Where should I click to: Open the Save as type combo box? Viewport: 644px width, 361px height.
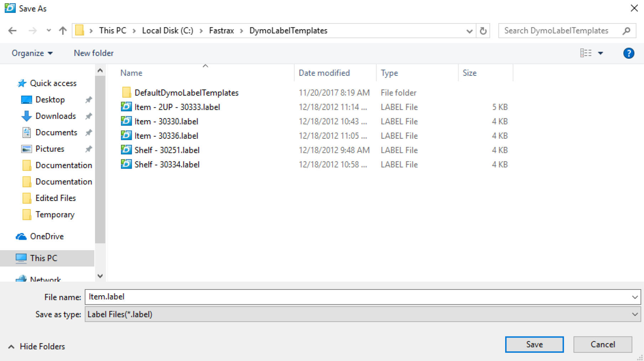(x=363, y=314)
